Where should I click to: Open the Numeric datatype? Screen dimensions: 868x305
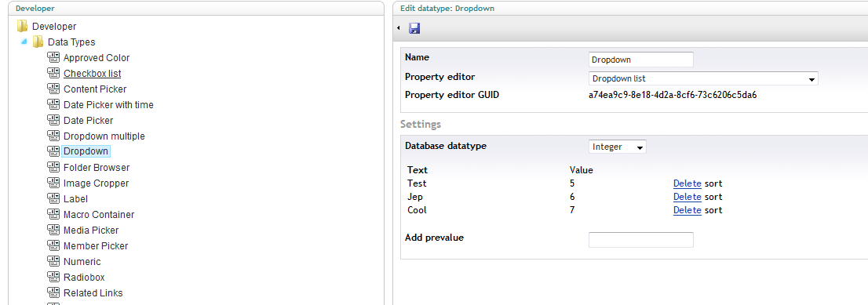(82, 261)
